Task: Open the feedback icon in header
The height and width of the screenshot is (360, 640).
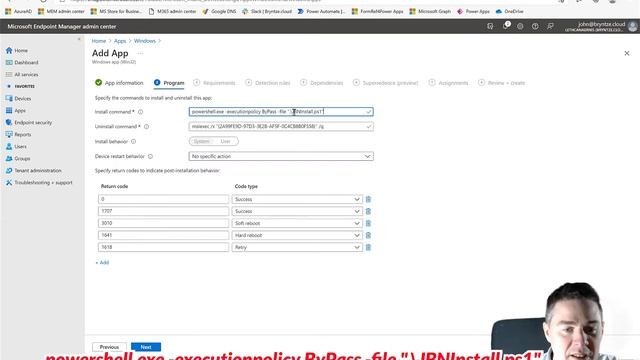Action: (550, 26)
